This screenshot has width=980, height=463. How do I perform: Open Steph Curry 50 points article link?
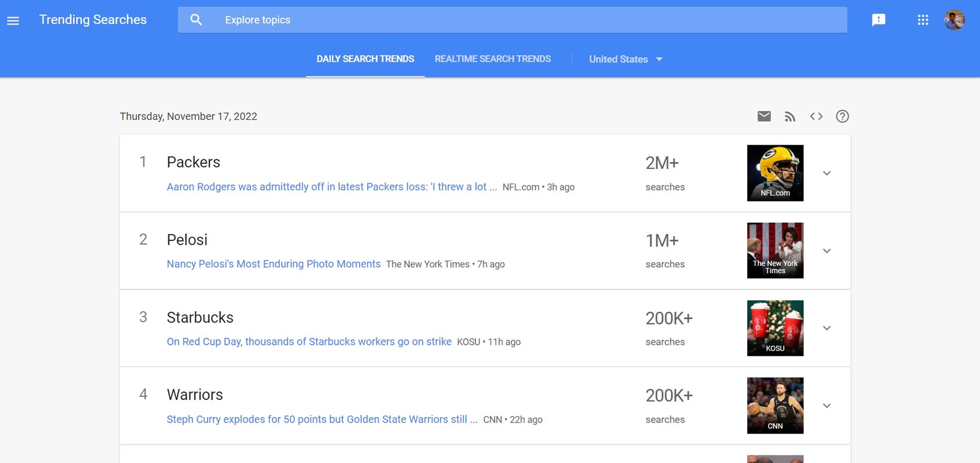click(322, 419)
